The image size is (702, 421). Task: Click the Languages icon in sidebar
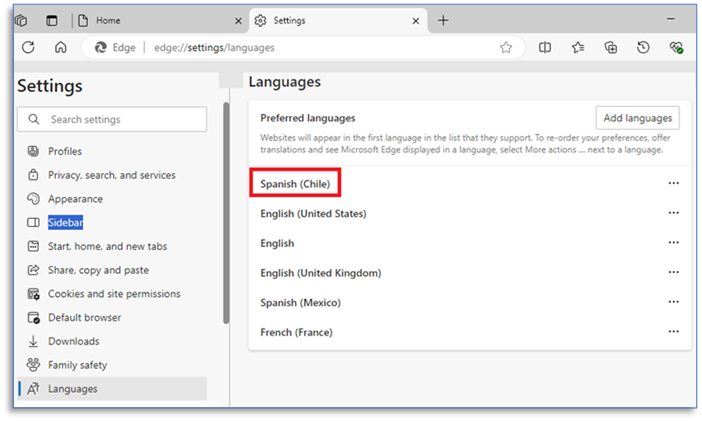click(x=34, y=389)
